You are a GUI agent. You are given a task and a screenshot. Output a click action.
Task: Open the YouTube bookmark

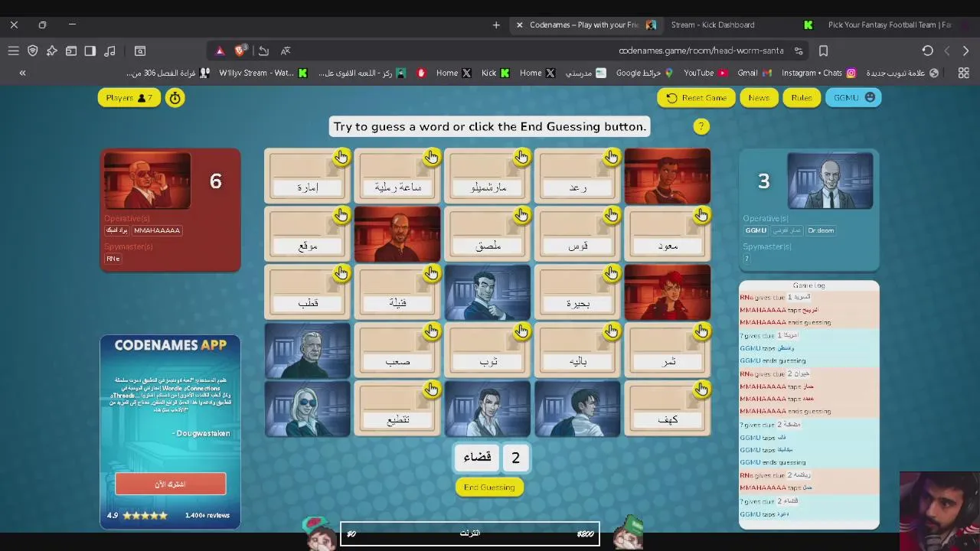point(705,73)
